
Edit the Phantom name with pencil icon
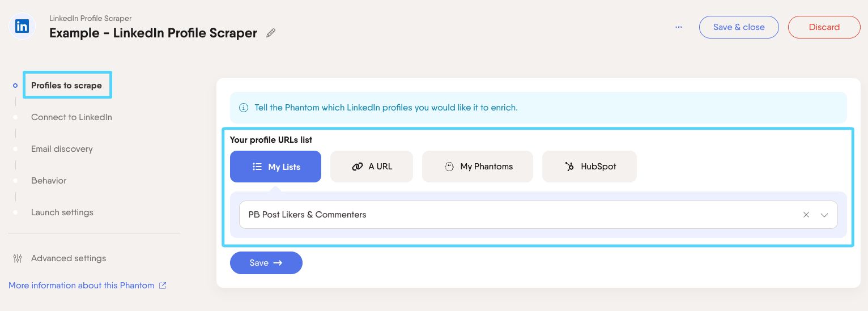click(x=271, y=33)
